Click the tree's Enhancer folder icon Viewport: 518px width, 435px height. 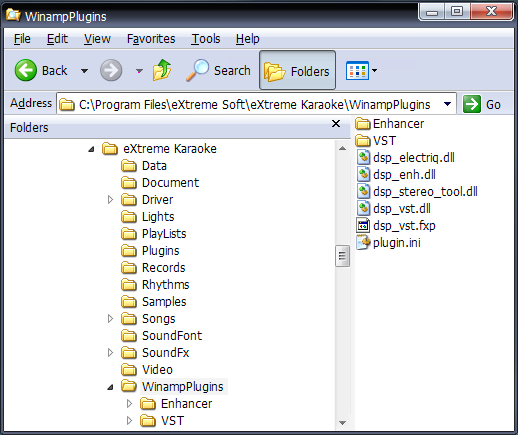(148, 404)
